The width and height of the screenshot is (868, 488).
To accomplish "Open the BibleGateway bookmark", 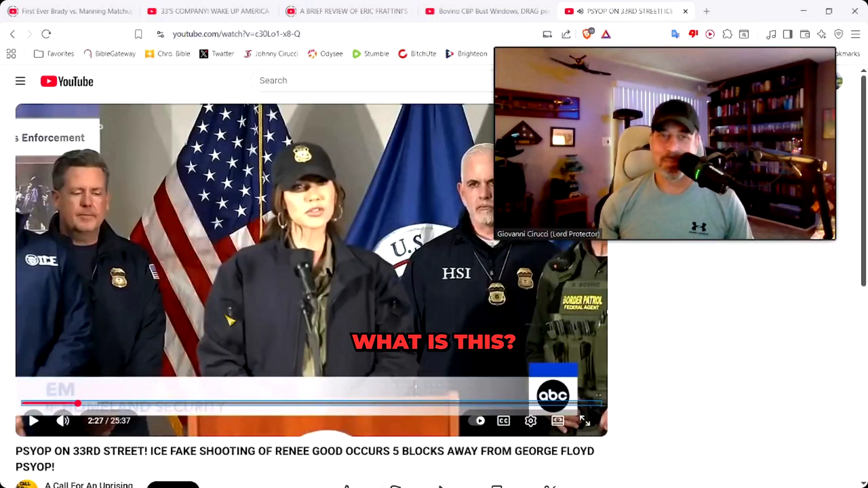I will point(109,54).
